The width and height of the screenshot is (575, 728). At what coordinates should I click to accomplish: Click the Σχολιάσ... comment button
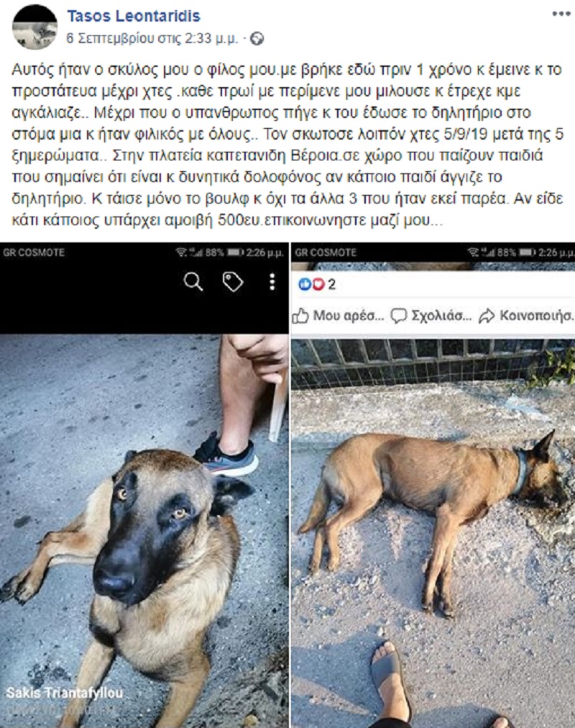[431, 316]
